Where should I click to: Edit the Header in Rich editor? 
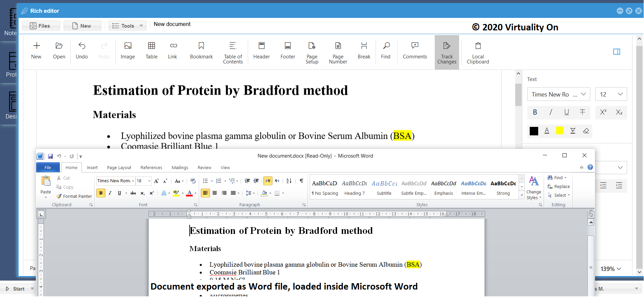tap(261, 51)
